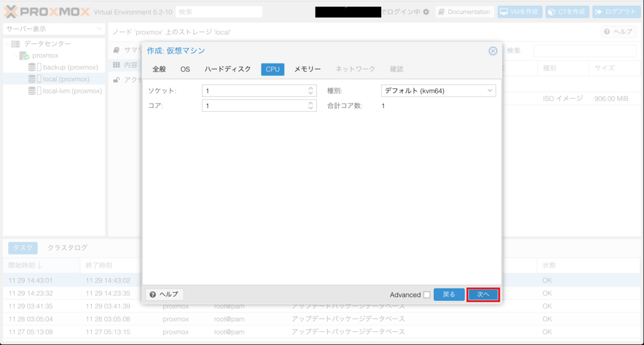The width and height of the screenshot is (644, 345).
Task: Click the storage content 検索 field
Action: tap(585, 51)
